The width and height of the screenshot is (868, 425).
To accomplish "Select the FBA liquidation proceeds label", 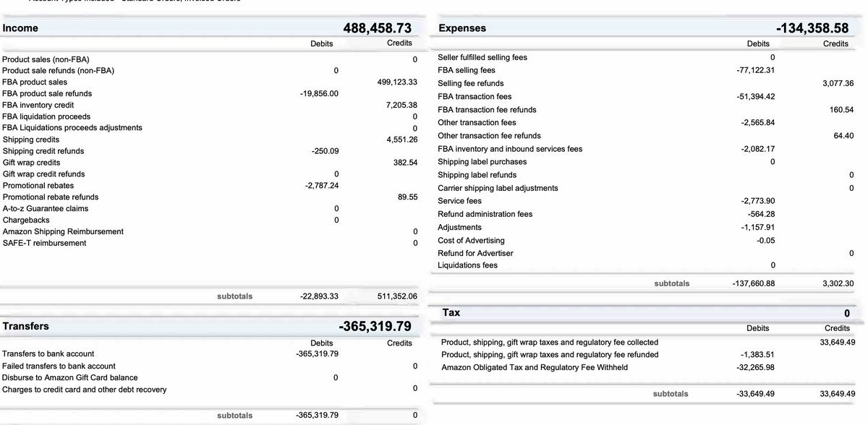I will coord(46,116).
